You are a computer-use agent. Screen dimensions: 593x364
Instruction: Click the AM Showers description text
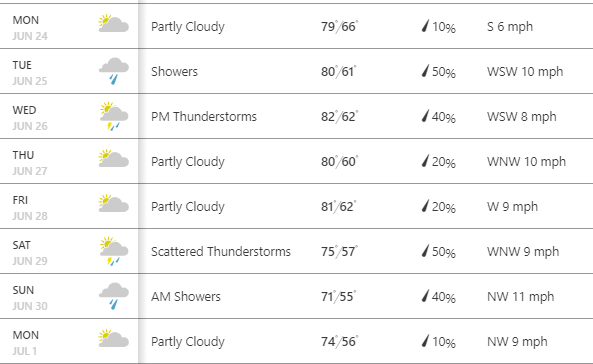tap(186, 297)
